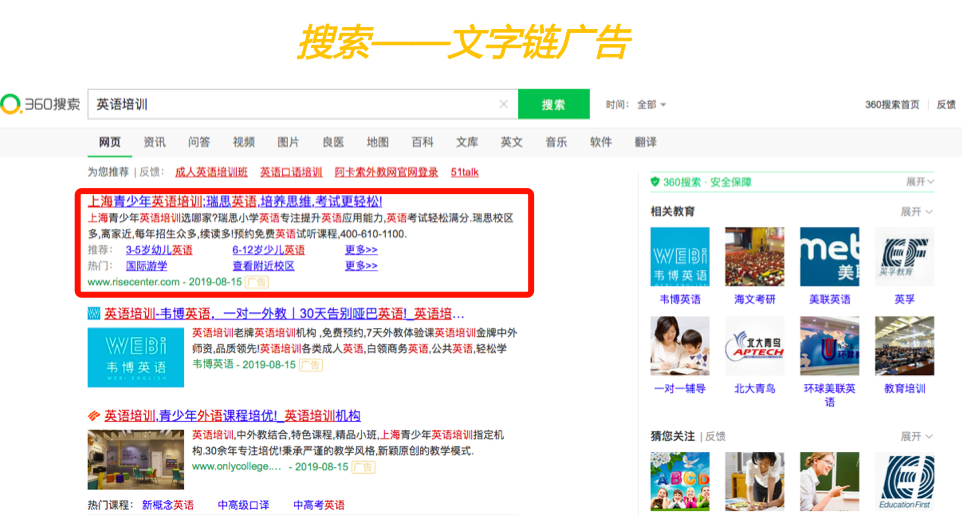
Task: Switch to the 视频 tab
Action: tap(244, 142)
